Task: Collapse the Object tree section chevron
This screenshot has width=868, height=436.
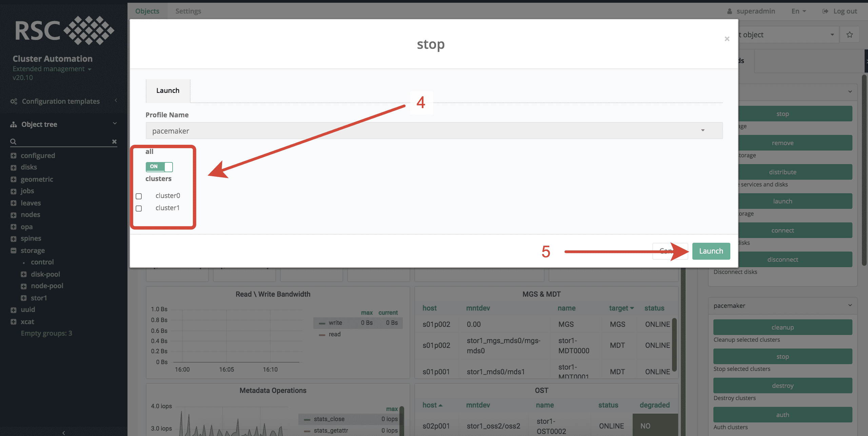Action: [115, 123]
